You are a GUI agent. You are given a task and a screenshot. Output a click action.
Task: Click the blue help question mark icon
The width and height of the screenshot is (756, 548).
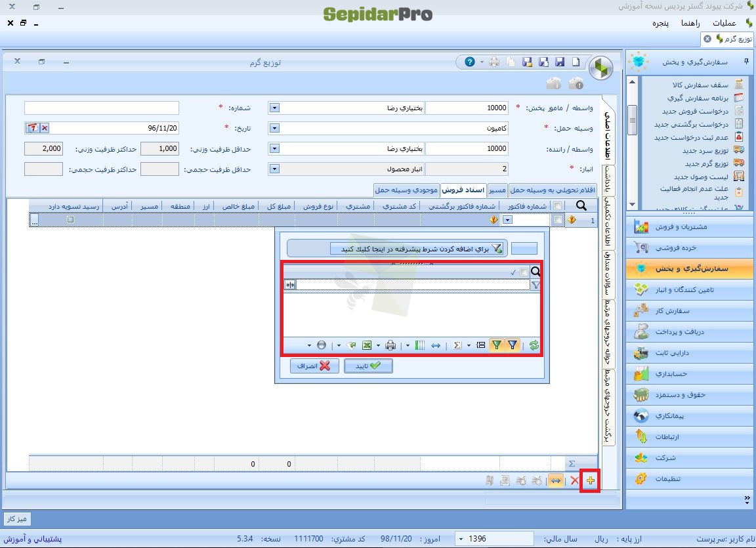click(x=470, y=62)
